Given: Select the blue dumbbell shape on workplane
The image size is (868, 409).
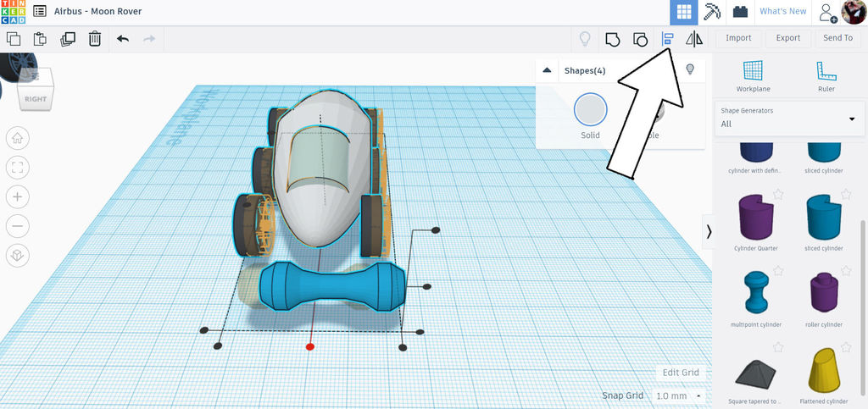Looking at the screenshot, I should coord(332,287).
